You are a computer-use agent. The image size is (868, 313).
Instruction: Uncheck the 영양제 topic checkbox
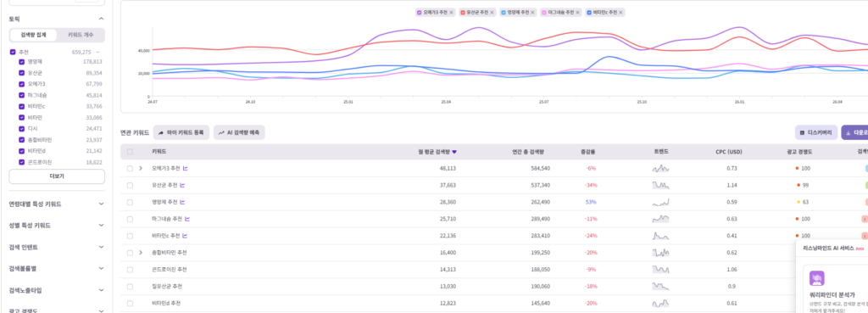click(x=21, y=62)
